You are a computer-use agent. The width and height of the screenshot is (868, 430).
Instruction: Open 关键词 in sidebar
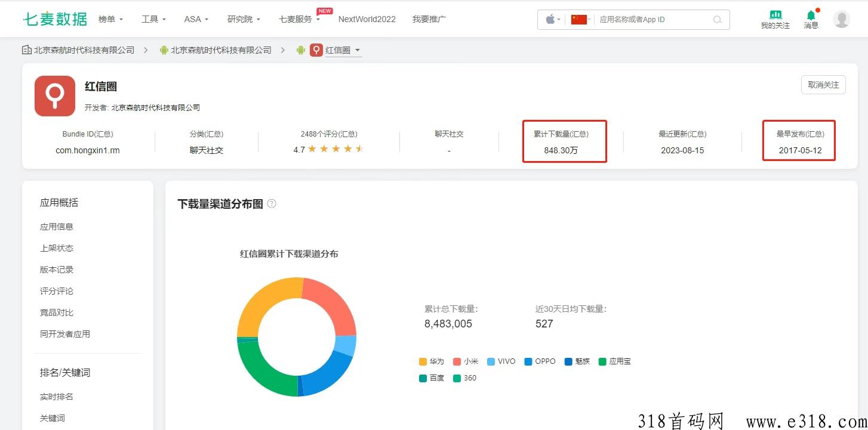53,418
